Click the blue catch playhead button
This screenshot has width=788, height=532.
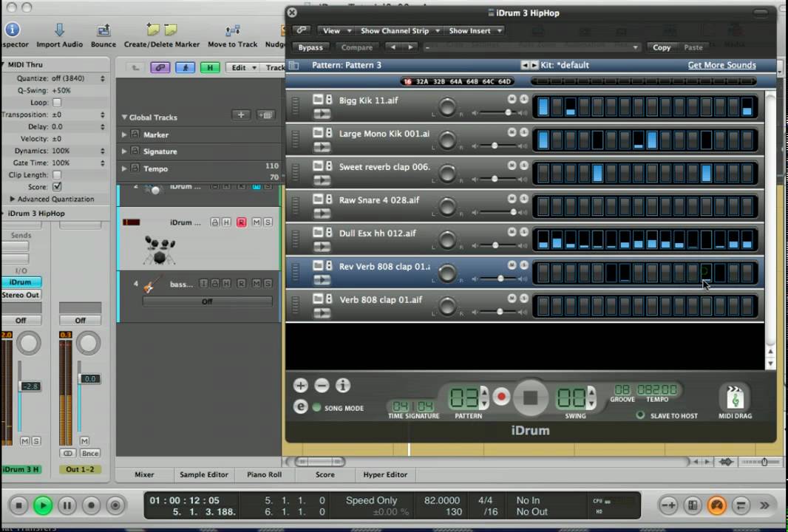[x=185, y=67]
